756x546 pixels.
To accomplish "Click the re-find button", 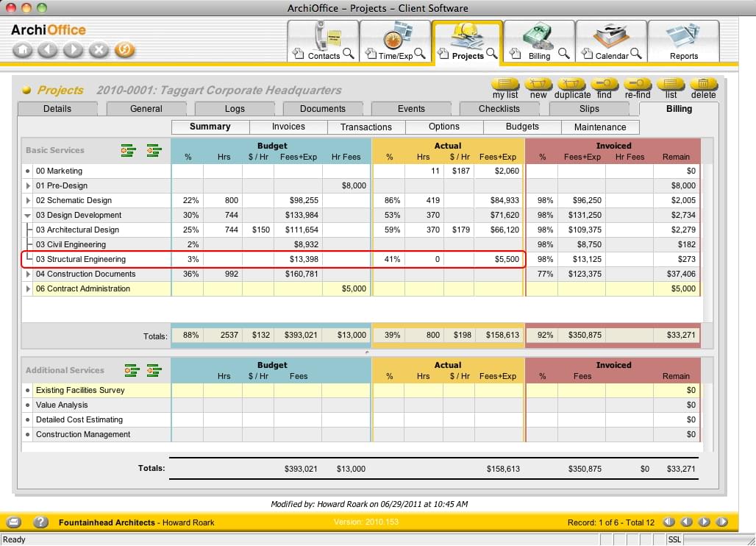I will (x=638, y=88).
